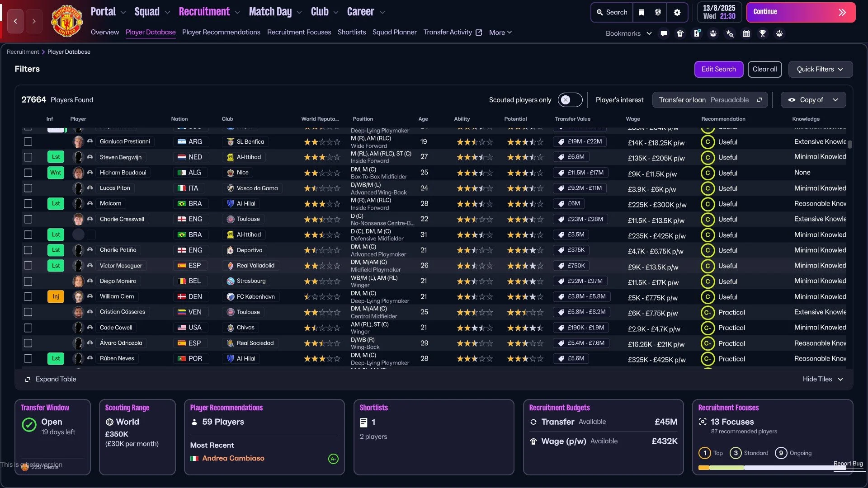Open the calendar shortcut icon

coord(746,33)
